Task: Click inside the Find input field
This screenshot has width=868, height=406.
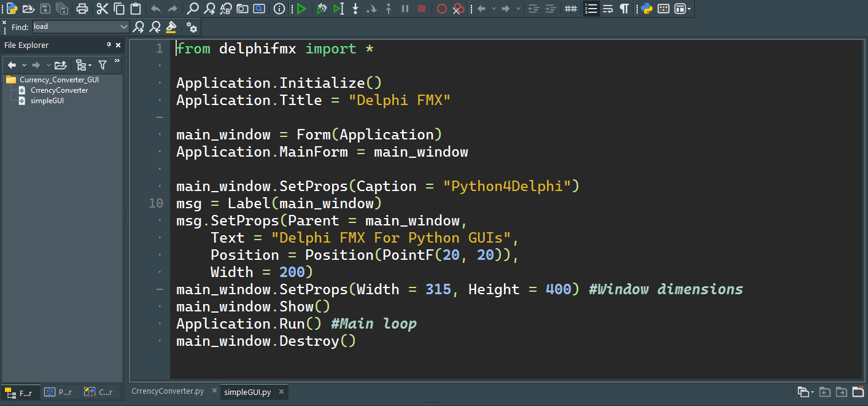Action: coord(74,27)
